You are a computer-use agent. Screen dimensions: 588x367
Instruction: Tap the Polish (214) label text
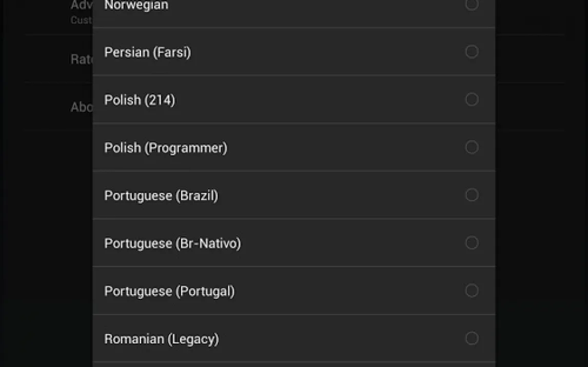pos(140,100)
